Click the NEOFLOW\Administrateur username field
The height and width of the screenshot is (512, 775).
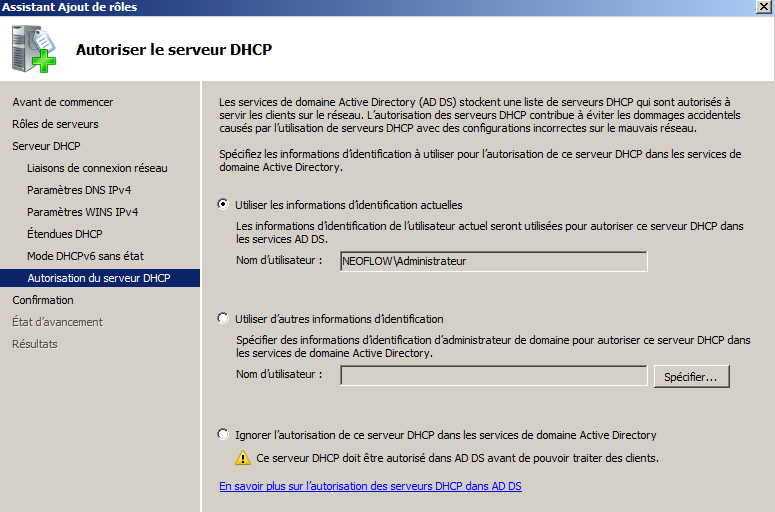(x=494, y=261)
